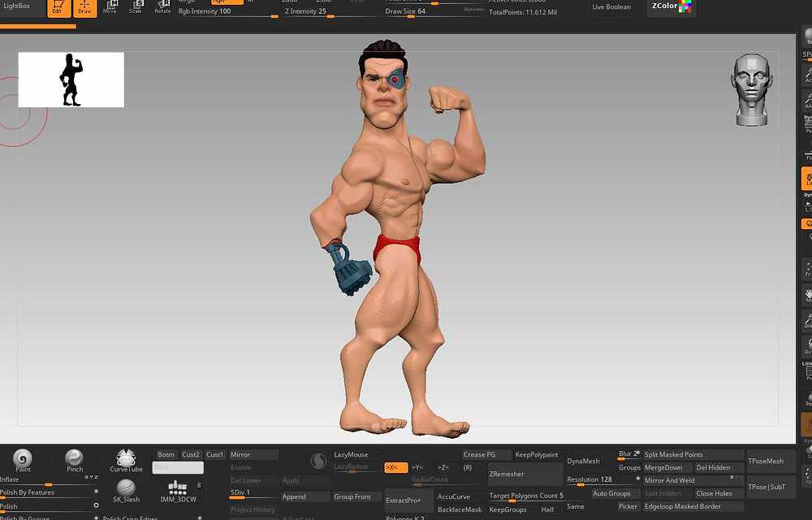Click the TPoseMesh button
This screenshot has height=520, width=812.
[771, 461]
